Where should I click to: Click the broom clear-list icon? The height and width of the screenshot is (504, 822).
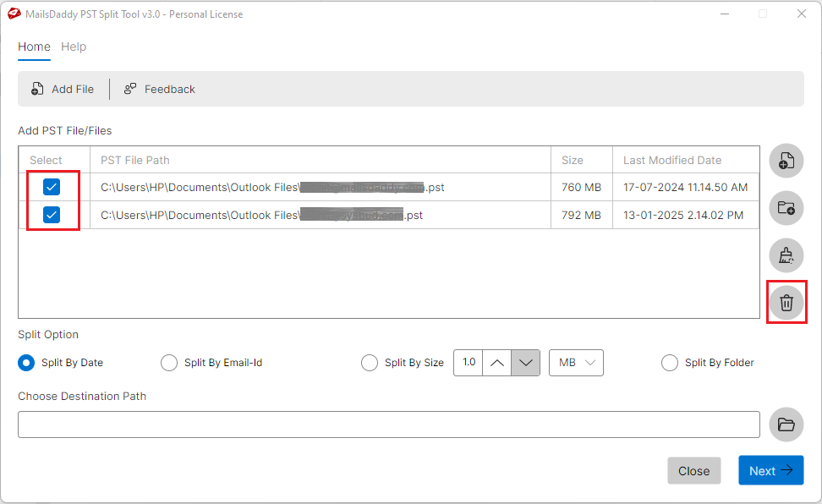(786, 255)
